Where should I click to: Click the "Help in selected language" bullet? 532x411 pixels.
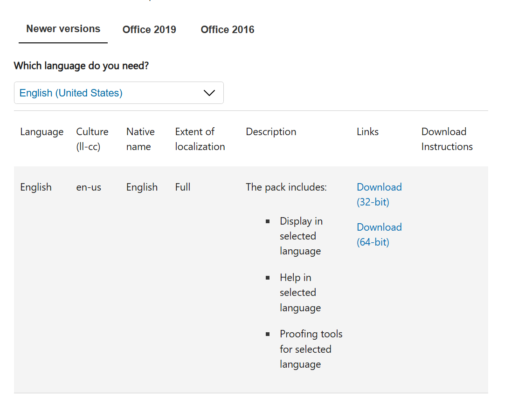click(x=300, y=293)
